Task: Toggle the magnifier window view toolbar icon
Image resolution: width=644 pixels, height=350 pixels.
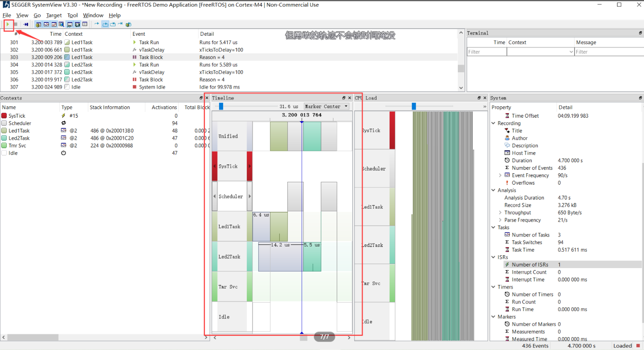Action: point(61,24)
